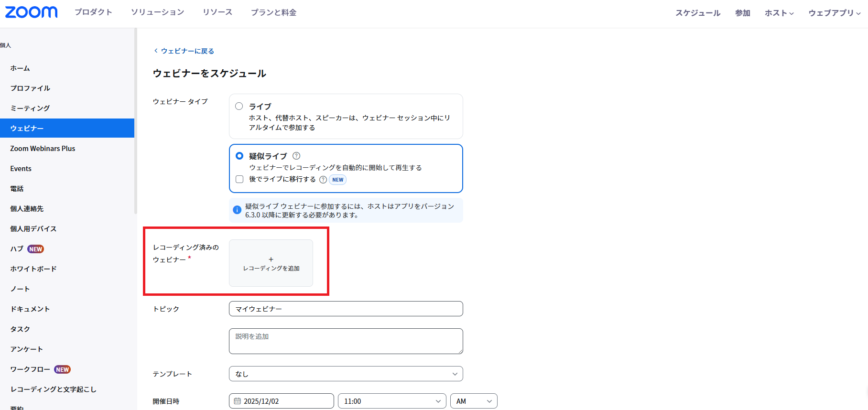Click the スケジュール link in header
Screen dimensions: 868x410
(x=697, y=13)
